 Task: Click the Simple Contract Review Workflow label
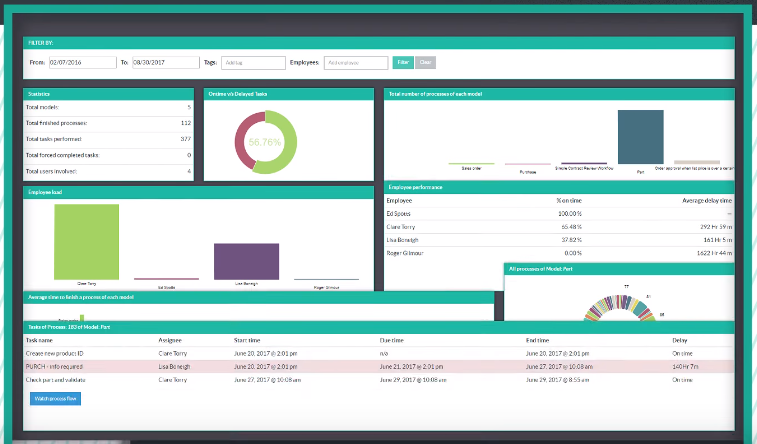(x=584, y=168)
